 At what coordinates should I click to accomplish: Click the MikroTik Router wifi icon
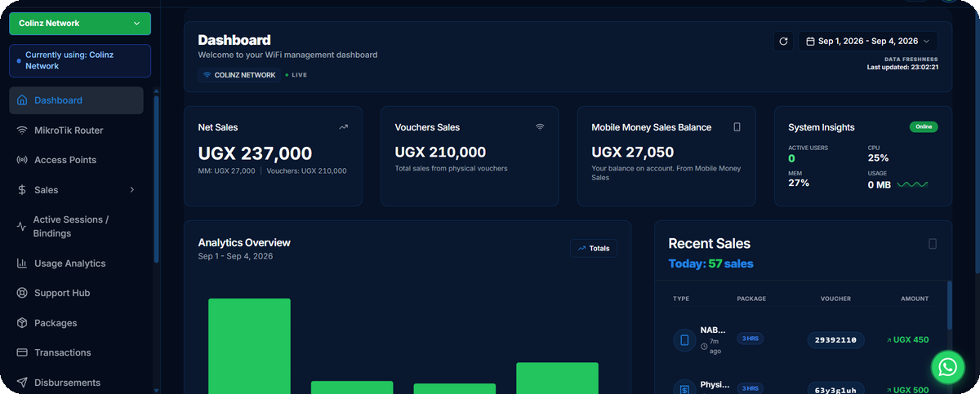pos(22,131)
